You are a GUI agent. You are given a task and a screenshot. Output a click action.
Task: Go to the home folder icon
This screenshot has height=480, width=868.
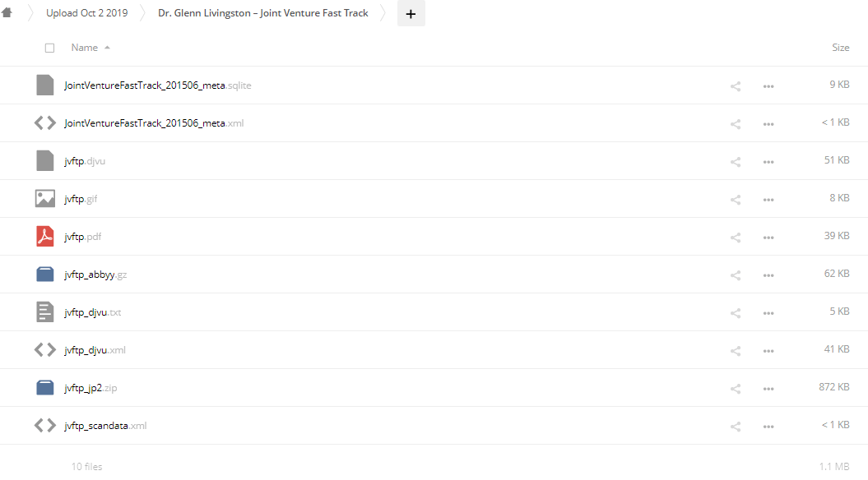(7, 12)
